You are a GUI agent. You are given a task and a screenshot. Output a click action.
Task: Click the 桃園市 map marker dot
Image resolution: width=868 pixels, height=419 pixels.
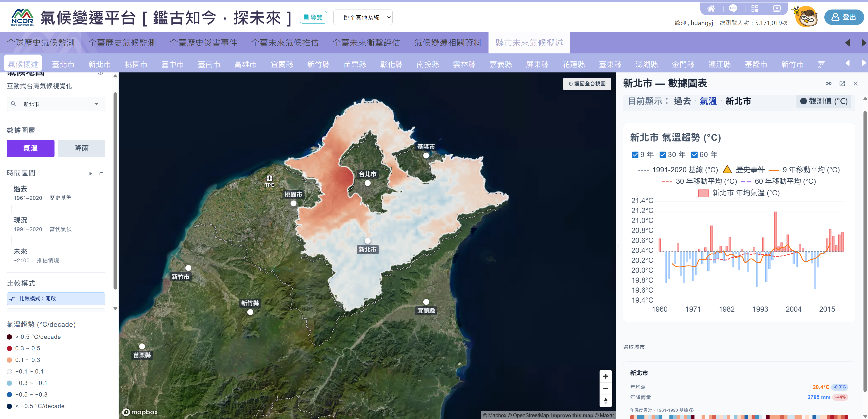294,204
